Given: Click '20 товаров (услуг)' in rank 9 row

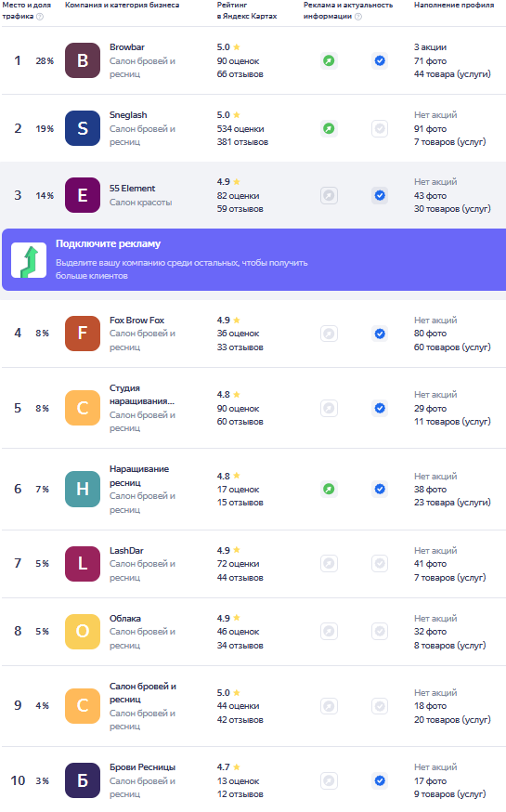Looking at the screenshot, I should tap(452, 720).
